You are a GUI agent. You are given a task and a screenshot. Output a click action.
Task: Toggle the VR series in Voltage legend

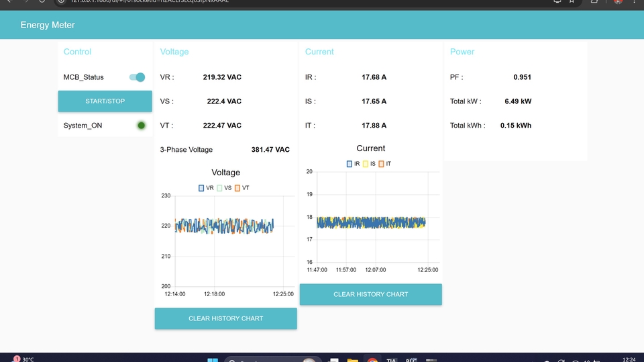[x=206, y=188]
